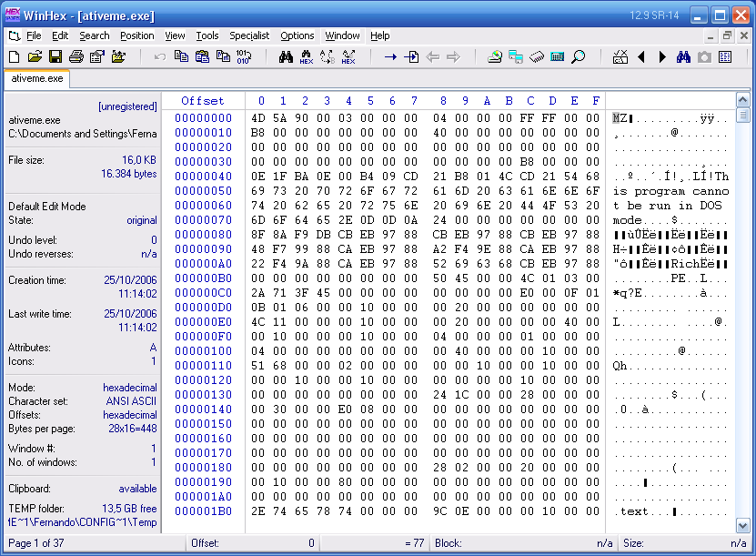756x556 pixels.
Task: Click the ".text" section name in ASCII column
Action: (630, 511)
